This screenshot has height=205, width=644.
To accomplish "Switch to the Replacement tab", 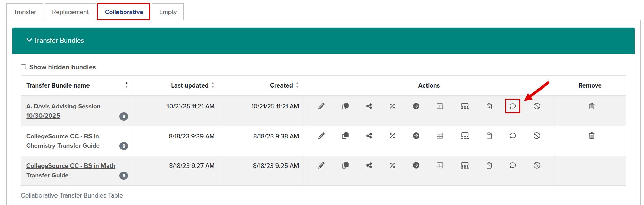I will pos(70,12).
